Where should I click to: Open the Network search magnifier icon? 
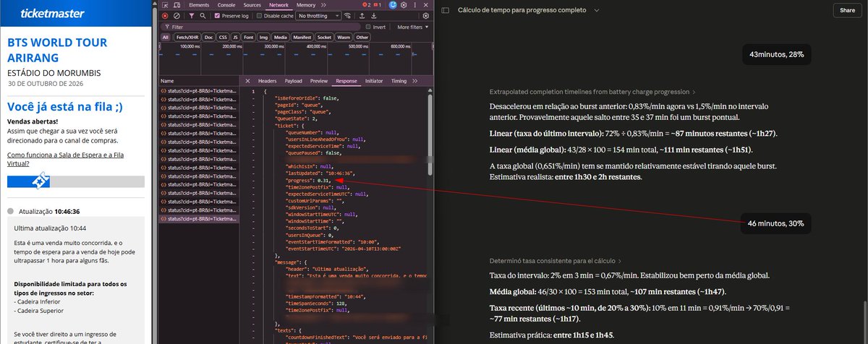click(203, 16)
